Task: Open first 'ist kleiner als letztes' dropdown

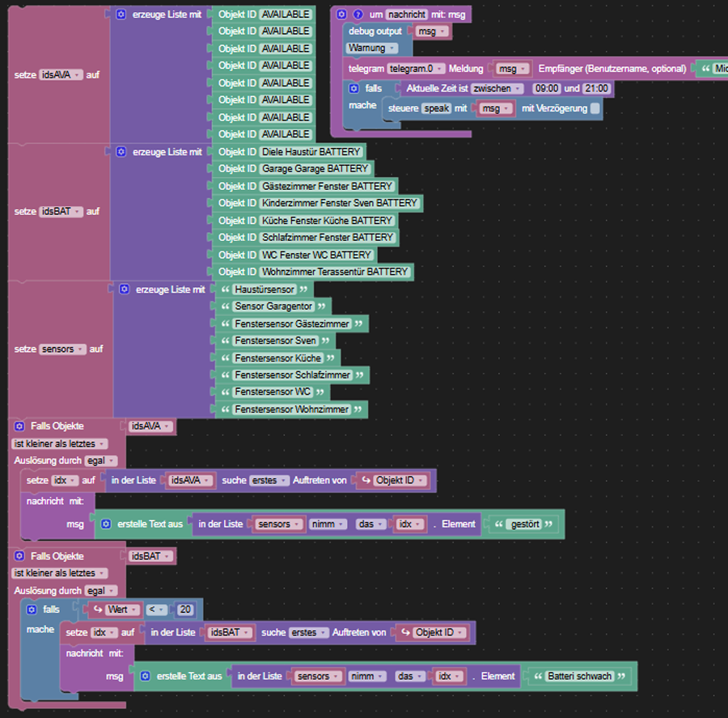Action: [x=59, y=444]
